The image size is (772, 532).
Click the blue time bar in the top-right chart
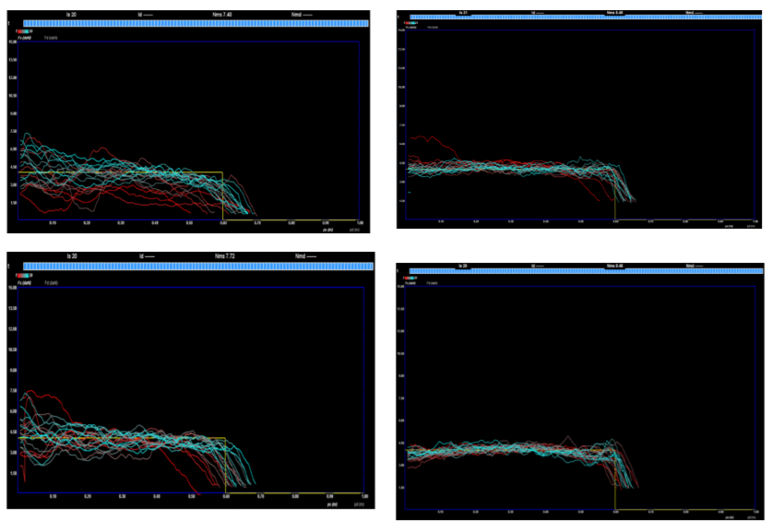586,18
